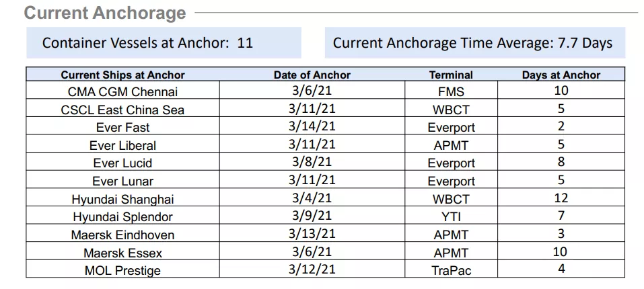Viewport: 644px width, 289px height.
Task: Click the Ever Liberal ship name
Action: [x=122, y=146]
